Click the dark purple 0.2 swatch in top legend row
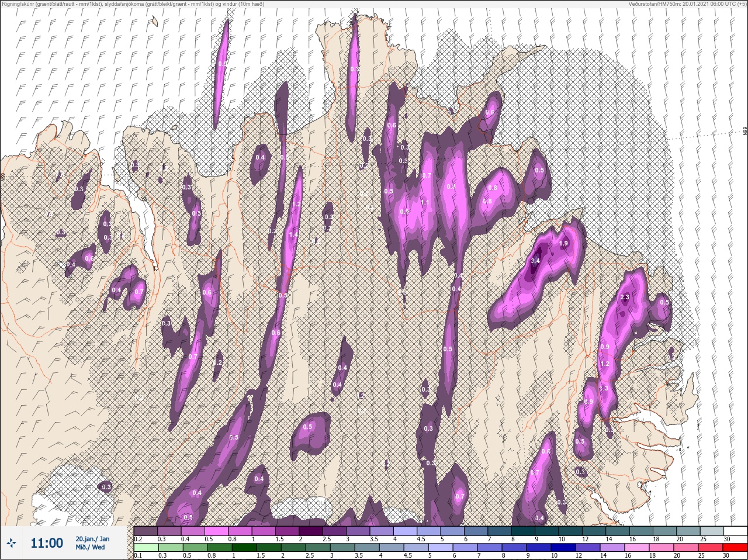 (146, 531)
